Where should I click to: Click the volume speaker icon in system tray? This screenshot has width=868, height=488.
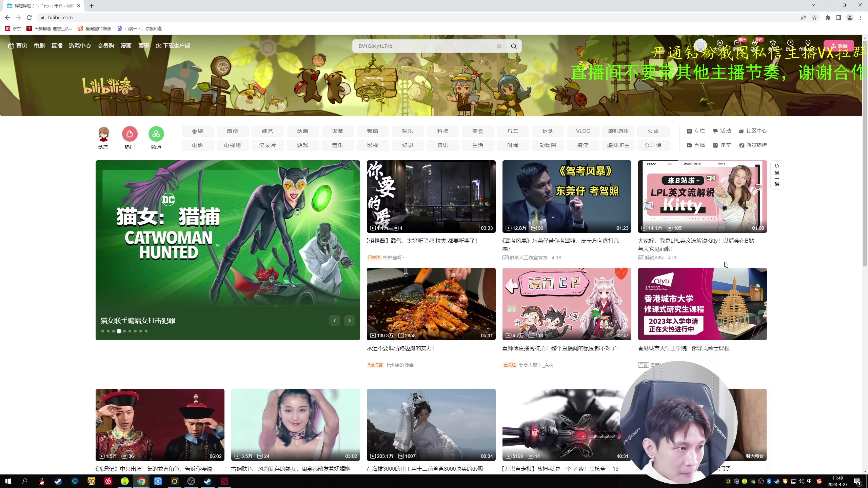802,481
